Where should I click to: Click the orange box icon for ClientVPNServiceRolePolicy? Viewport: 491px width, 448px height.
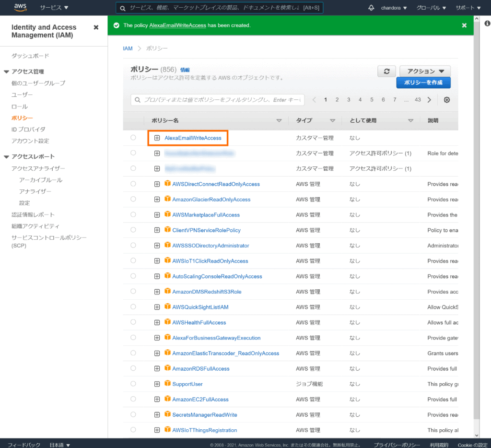click(167, 230)
